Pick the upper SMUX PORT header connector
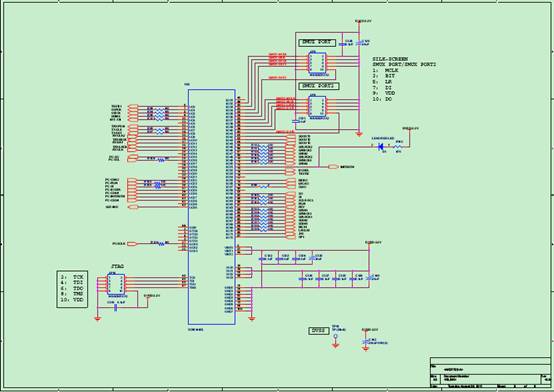 [x=317, y=63]
